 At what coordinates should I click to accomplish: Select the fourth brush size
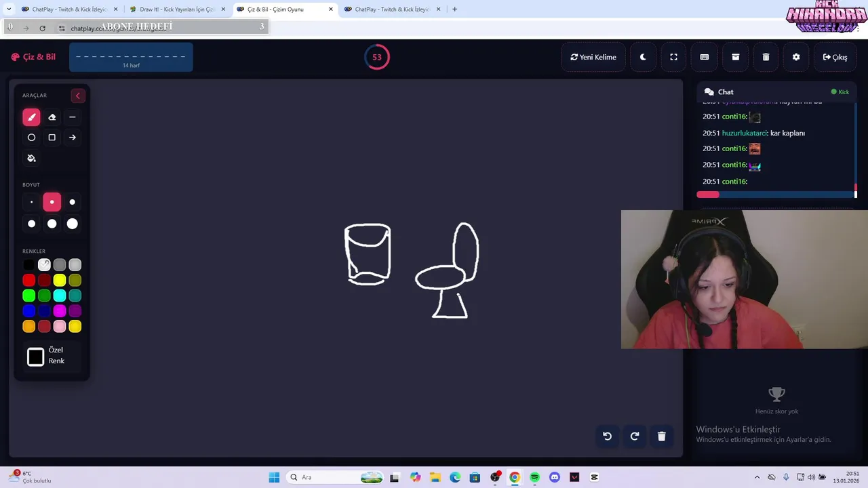(x=31, y=224)
